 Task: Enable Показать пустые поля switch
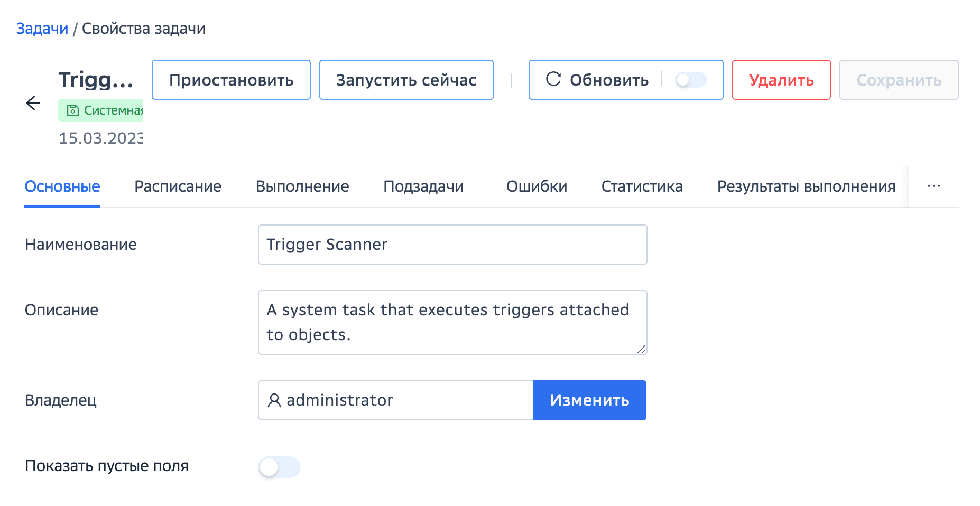pos(279,467)
